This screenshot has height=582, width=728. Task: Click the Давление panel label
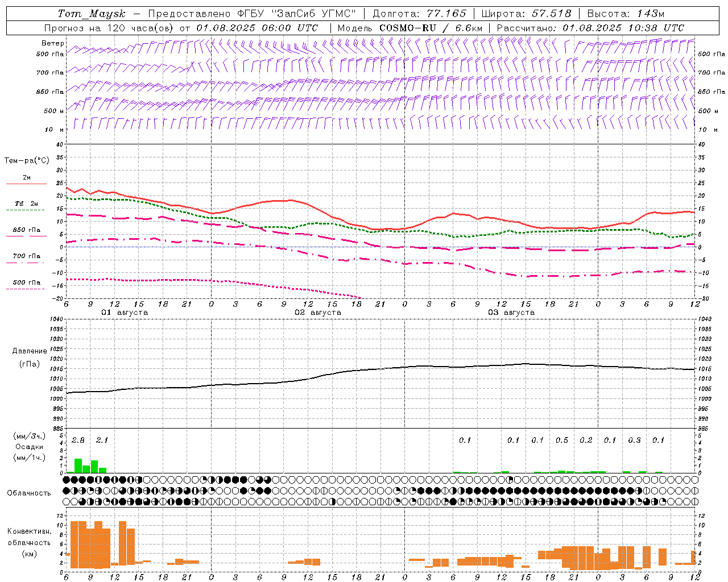point(30,351)
